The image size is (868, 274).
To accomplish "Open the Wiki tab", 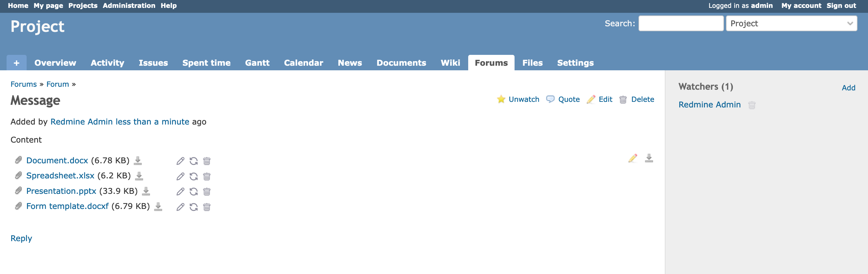I will point(450,63).
